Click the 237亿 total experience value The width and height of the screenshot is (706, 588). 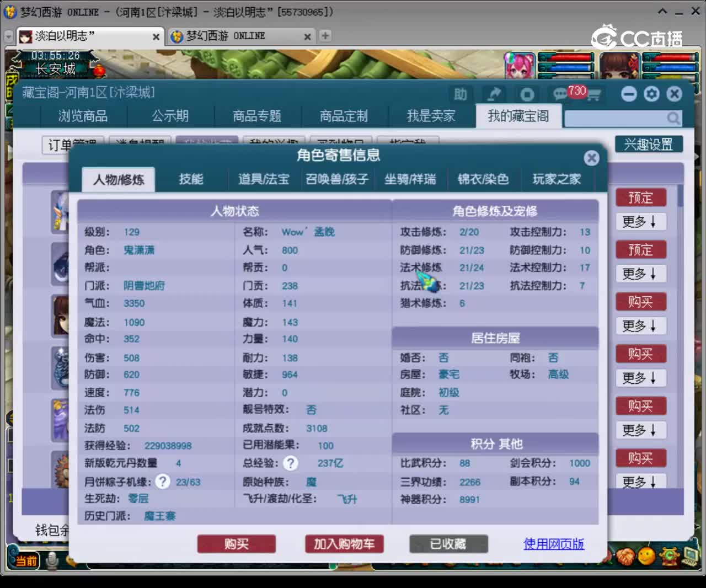(330, 463)
